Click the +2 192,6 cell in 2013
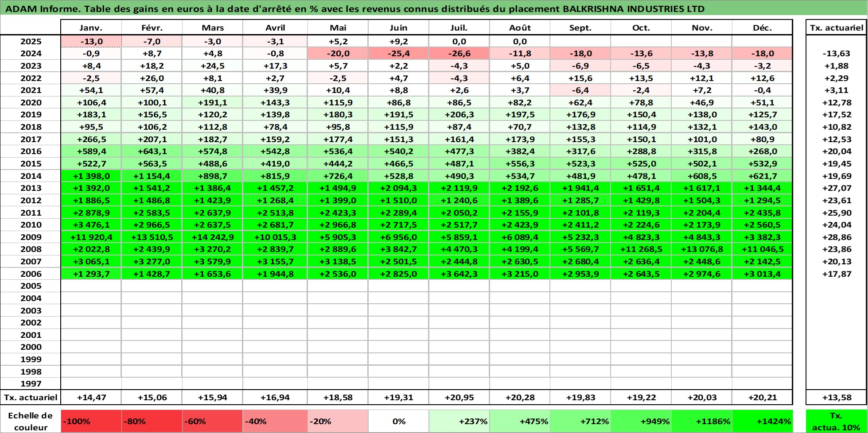The height and width of the screenshot is (433, 868). (520, 188)
